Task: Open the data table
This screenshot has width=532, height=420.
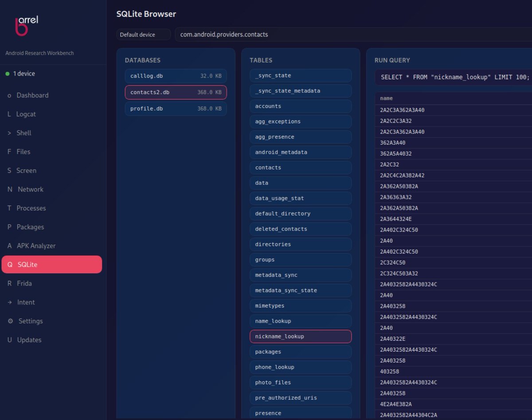Action: [301, 183]
